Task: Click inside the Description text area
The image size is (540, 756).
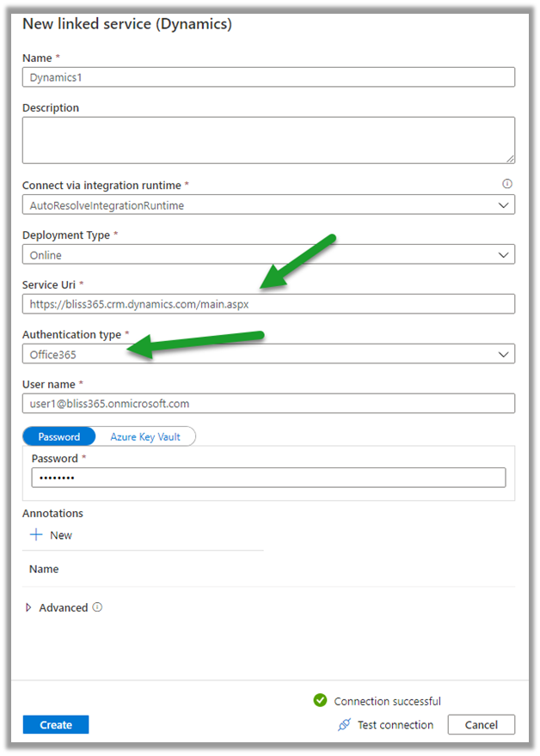Action: [x=268, y=140]
